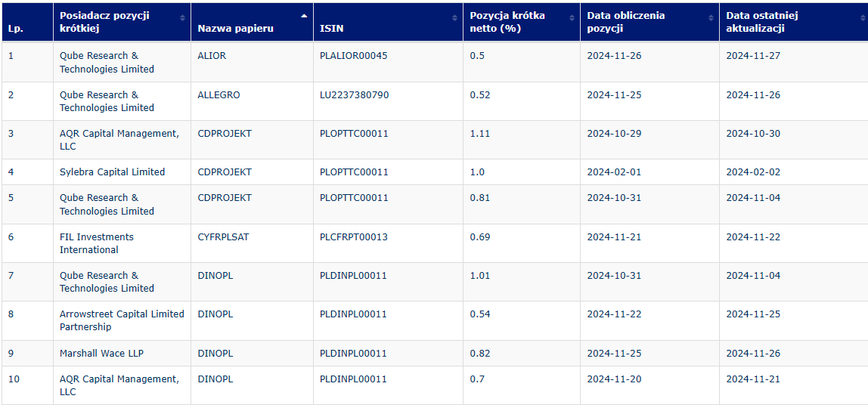Click sort arrows for Data obliczenia pozycji
The image size is (868, 405).
[711, 17]
